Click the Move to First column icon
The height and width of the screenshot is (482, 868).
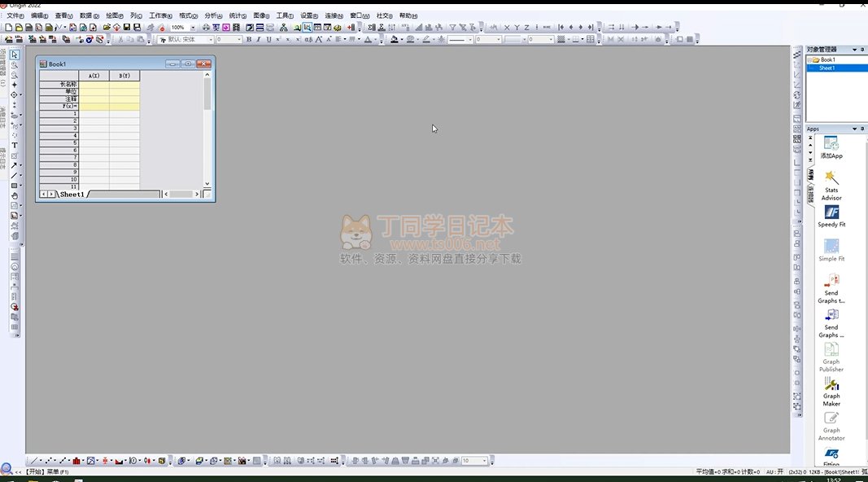(x=560, y=27)
